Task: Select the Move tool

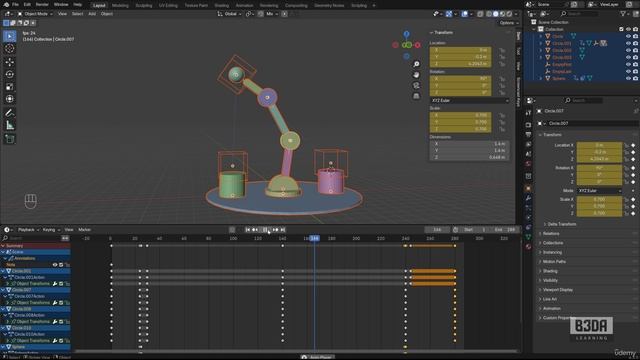Action: [x=9, y=62]
